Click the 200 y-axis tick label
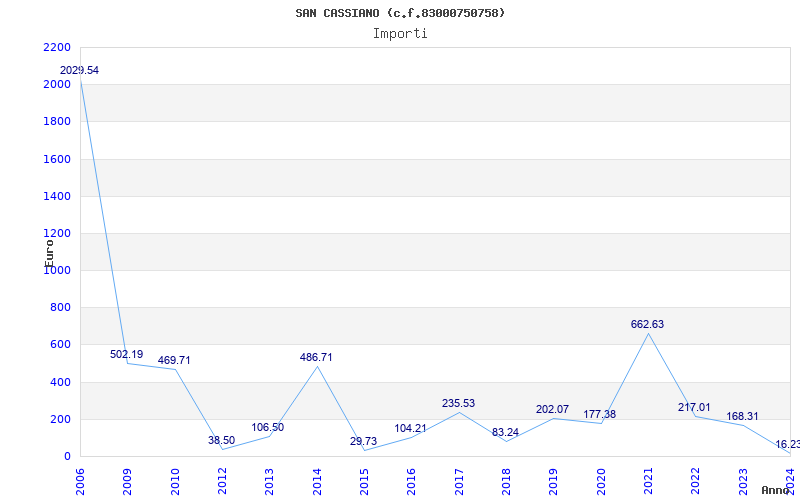The height and width of the screenshot is (500, 800). tap(60, 419)
